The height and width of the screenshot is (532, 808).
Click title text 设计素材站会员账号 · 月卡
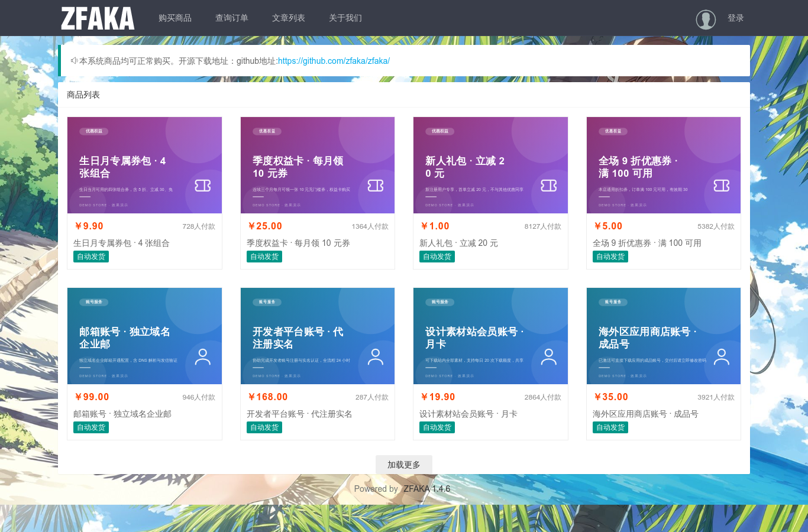(468, 414)
